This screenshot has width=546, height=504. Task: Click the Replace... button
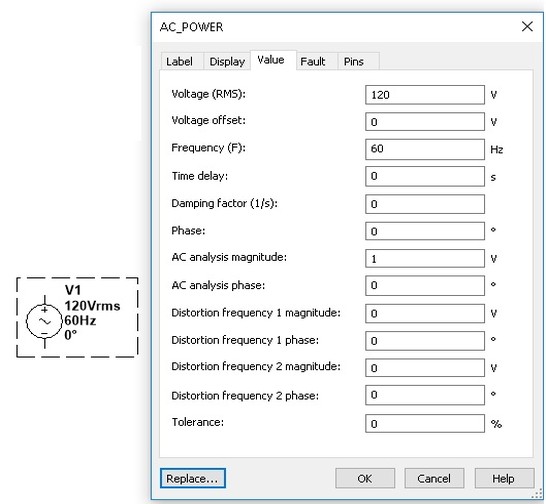[193, 478]
